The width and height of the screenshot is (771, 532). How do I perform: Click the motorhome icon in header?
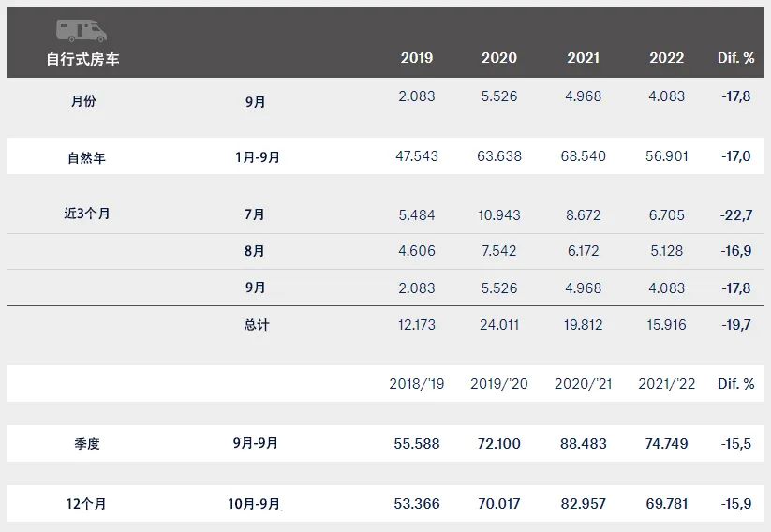pyautogui.click(x=82, y=31)
